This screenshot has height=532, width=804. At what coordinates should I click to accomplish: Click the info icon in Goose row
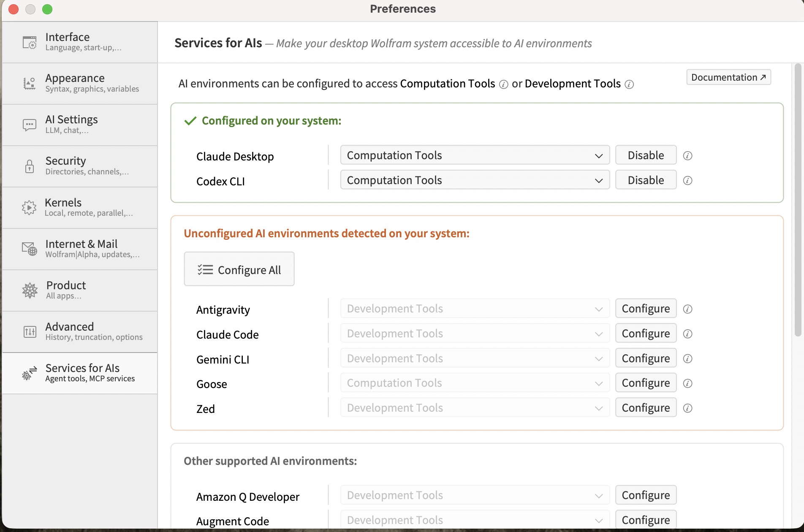click(x=687, y=383)
